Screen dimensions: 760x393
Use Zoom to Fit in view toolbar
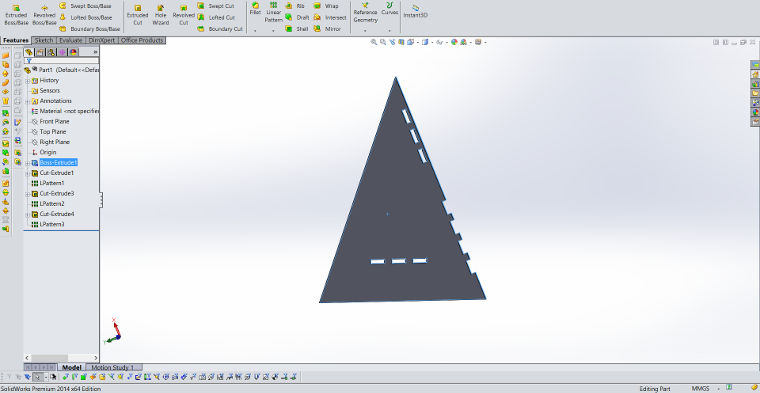click(374, 42)
